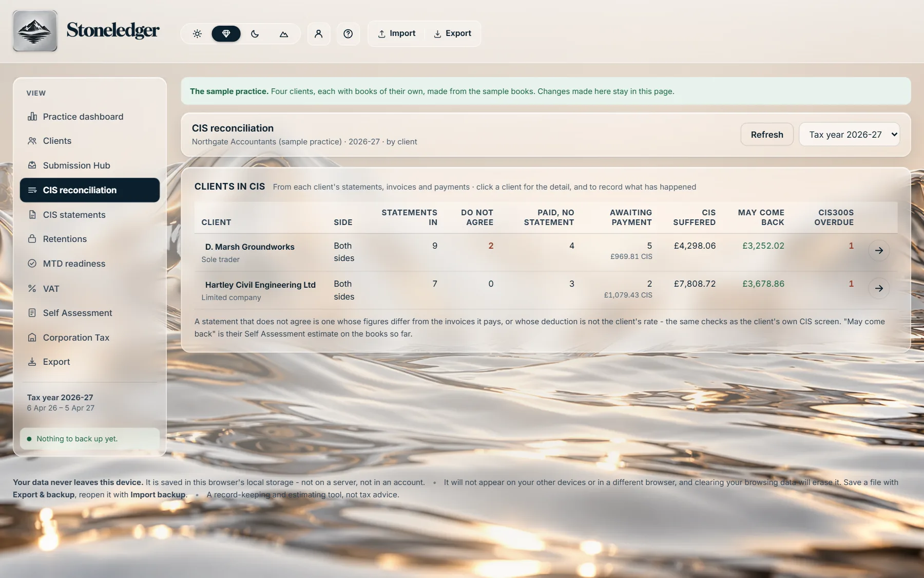The image size is (924, 578).
Task: Click the Corporation Tax building icon
Action: 32,338
